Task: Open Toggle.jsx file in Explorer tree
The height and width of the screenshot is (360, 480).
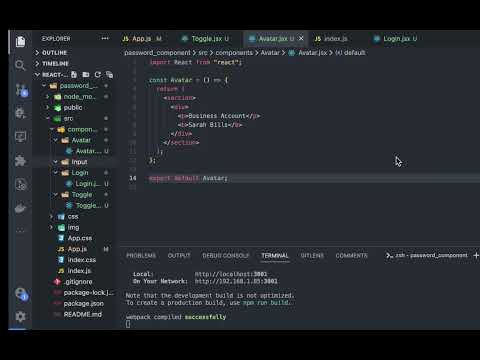Action: [x=75, y=206]
